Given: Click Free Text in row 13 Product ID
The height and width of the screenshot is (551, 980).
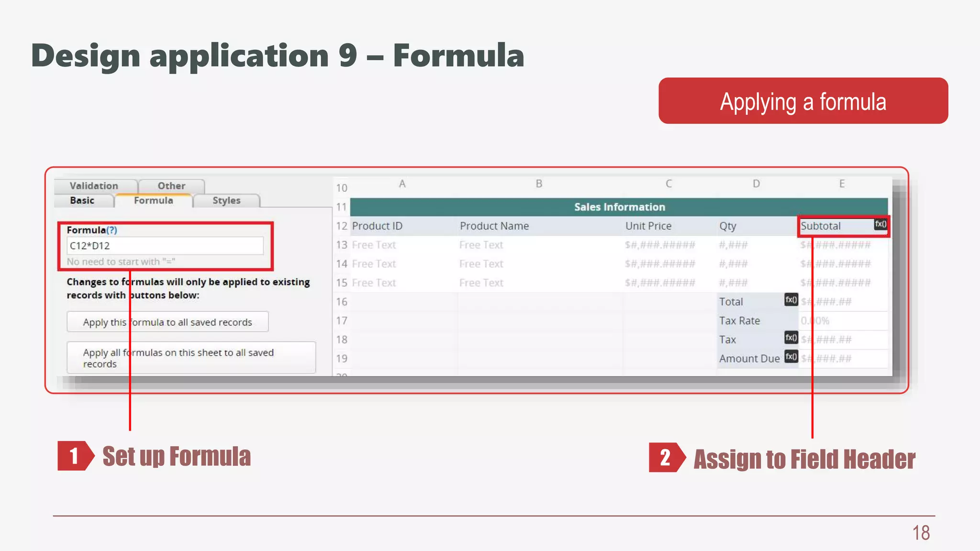Looking at the screenshot, I should pyautogui.click(x=374, y=245).
